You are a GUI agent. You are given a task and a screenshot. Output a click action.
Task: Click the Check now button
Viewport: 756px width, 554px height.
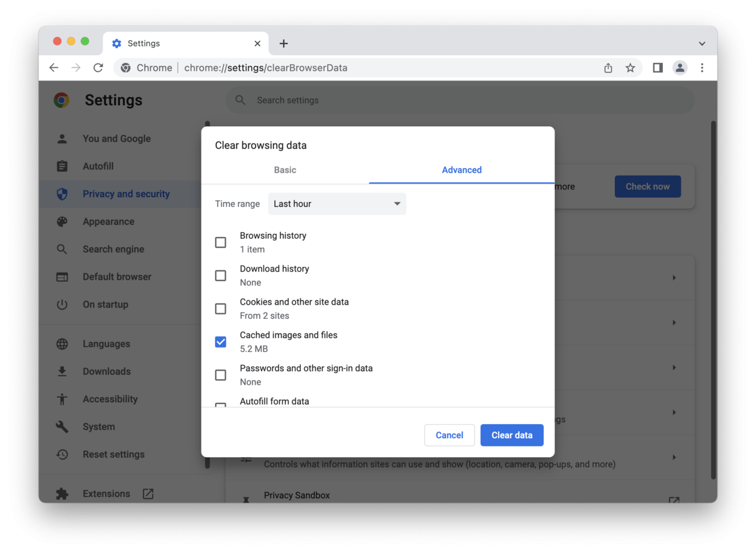click(648, 187)
